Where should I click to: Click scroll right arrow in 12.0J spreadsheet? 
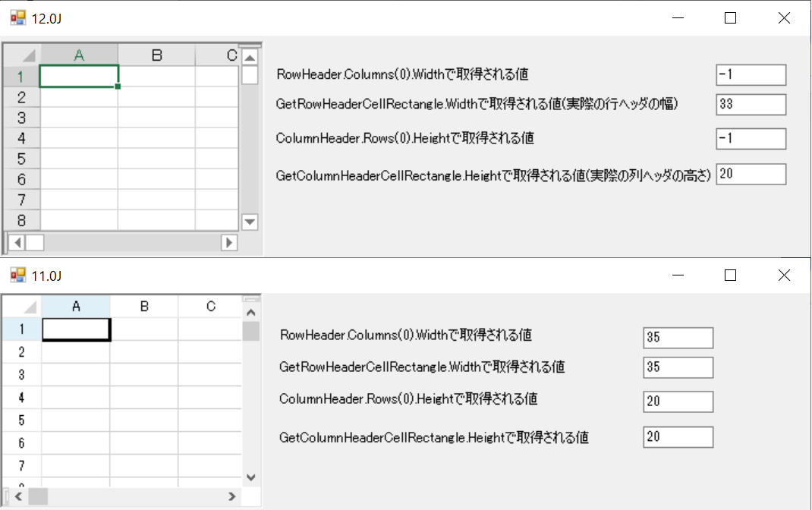[x=229, y=242]
